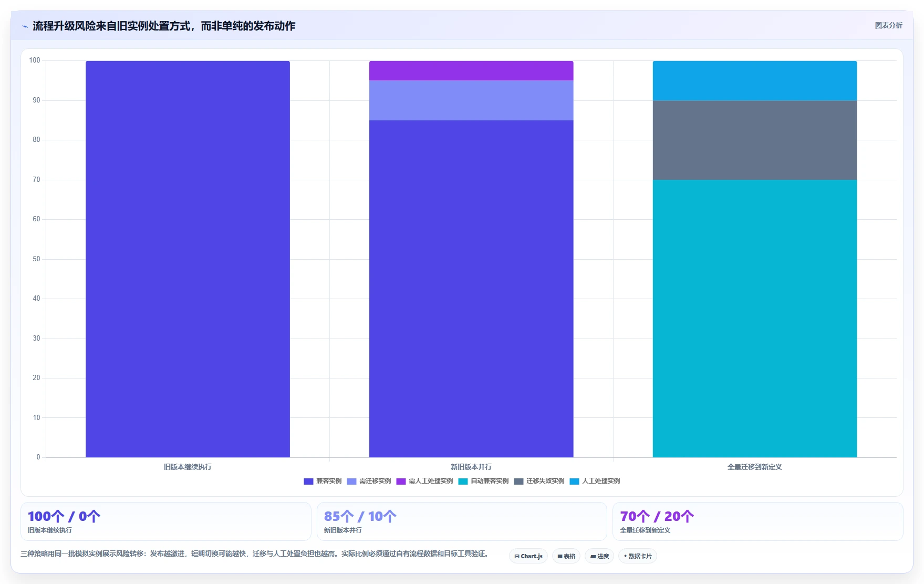Viewport: 924px width, 584px height.
Task: Open the 100个 / 0个 data card
Action: (166, 521)
